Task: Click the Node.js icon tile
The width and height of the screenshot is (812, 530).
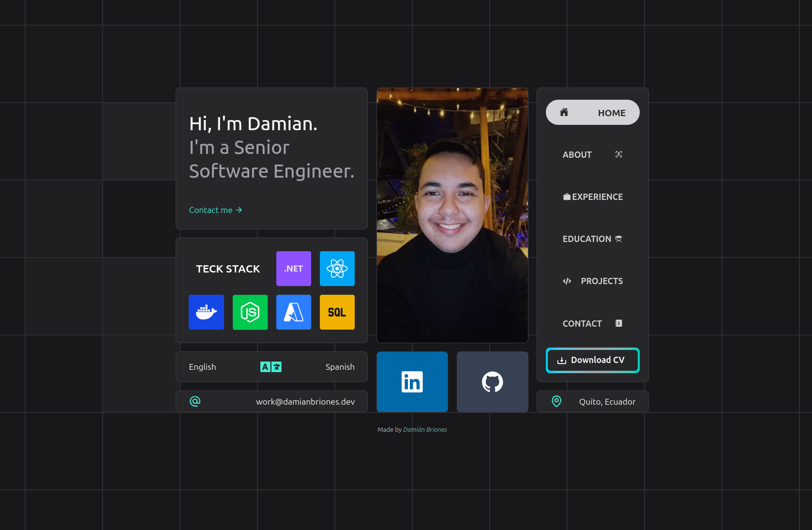Action: [x=250, y=312]
